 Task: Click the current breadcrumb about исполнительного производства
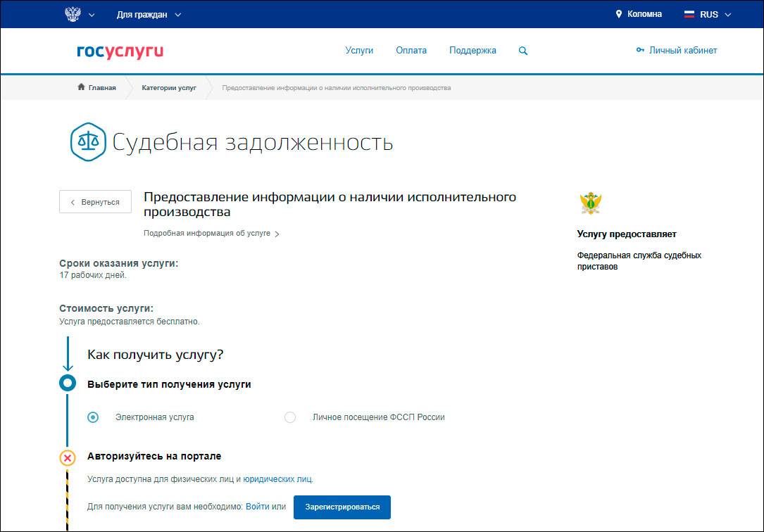[336, 88]
